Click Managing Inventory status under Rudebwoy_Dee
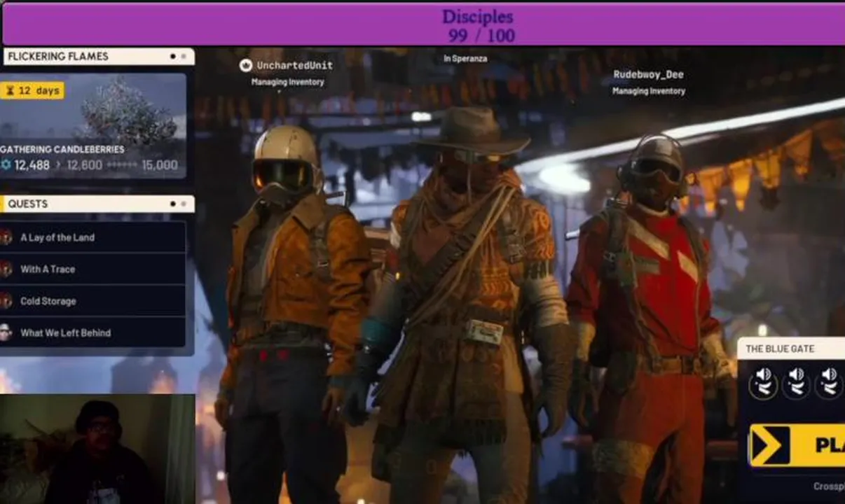The image size is (845, 504). 649,91
